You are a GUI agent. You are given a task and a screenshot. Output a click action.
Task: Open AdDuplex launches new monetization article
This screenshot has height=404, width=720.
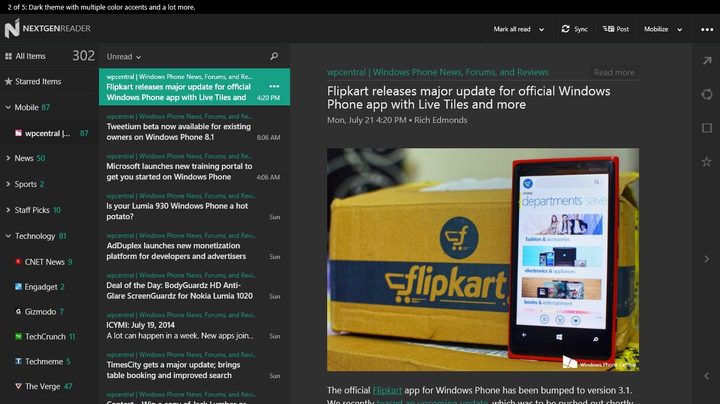[194, 247]
